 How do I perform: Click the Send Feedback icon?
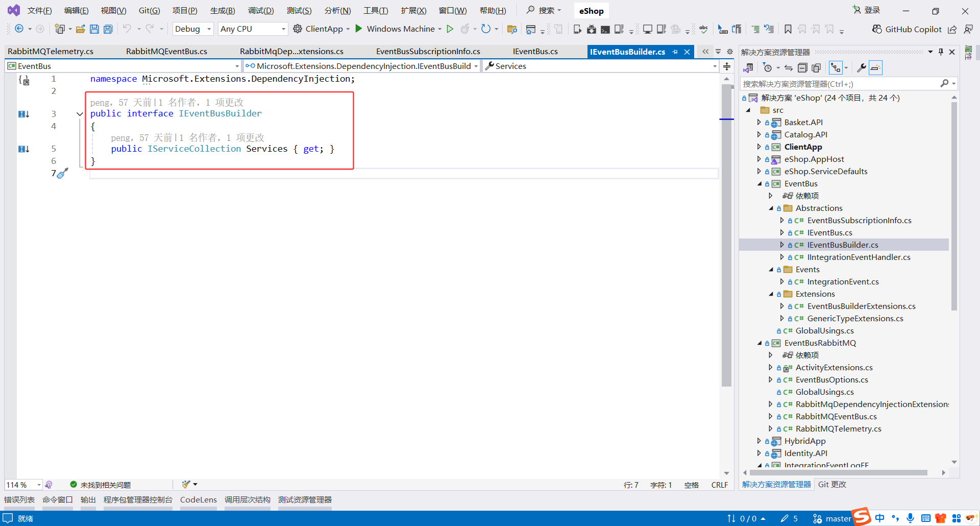click(968, 29)
